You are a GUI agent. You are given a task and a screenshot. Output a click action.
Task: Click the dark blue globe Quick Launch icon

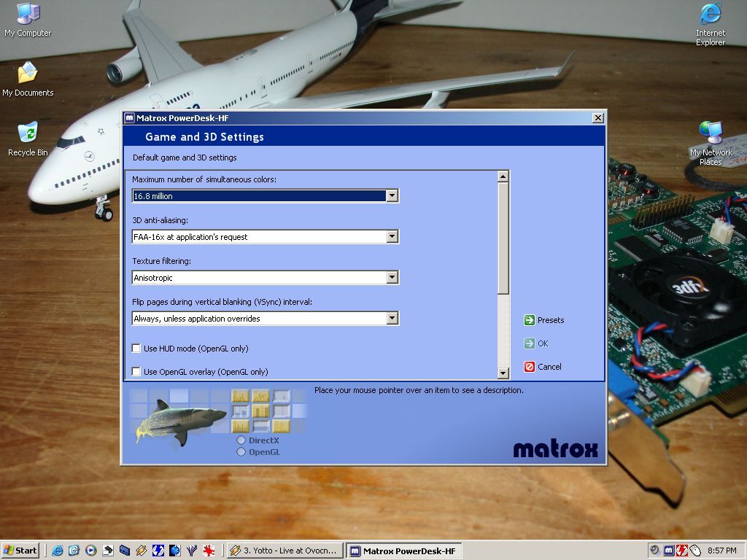pos(174,551)
